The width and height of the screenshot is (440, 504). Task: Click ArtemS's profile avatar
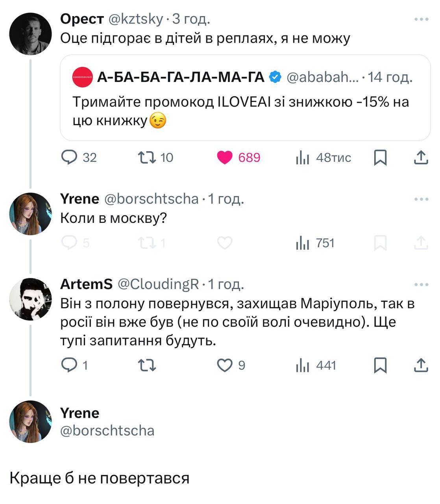click(30, 299)
